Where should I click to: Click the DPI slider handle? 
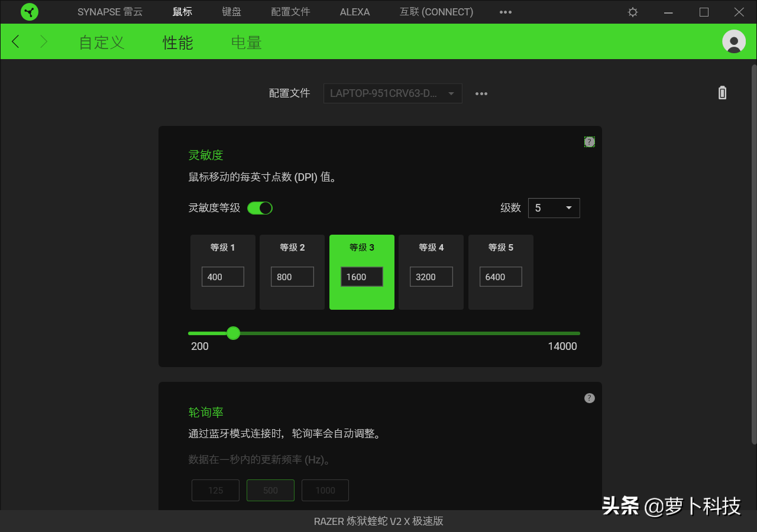[234, 333]
